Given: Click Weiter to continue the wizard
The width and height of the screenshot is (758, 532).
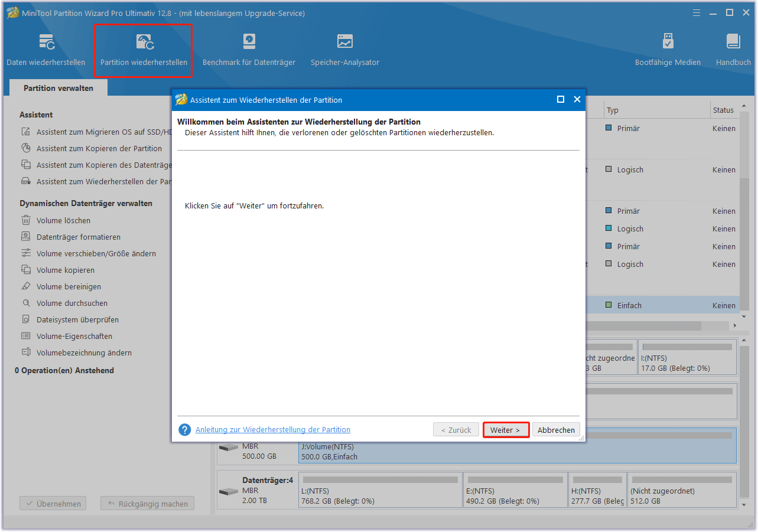Looking at the screenshot, I should [505, 430].
